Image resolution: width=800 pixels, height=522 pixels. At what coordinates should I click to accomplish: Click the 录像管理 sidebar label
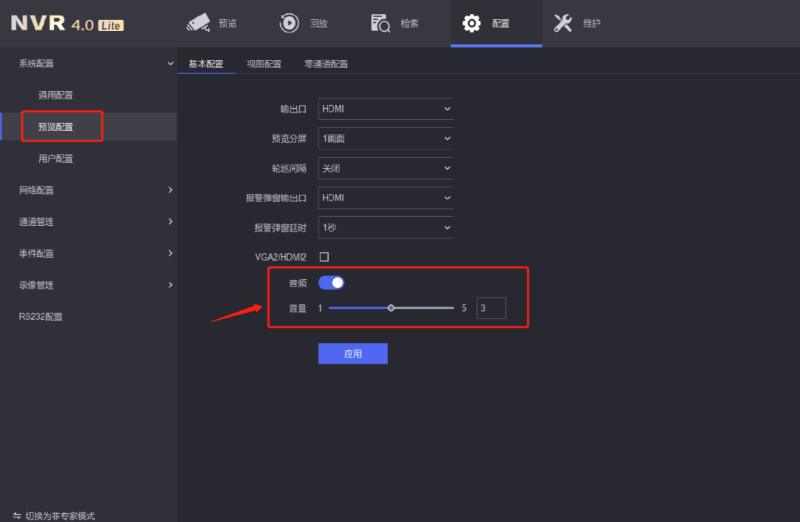36,285
